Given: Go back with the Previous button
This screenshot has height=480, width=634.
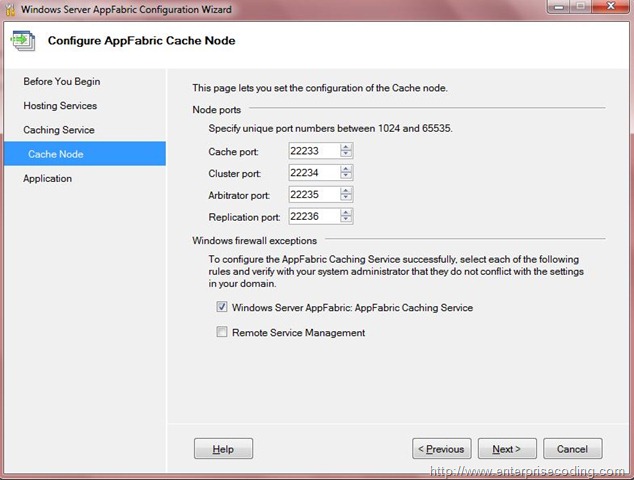Looking at the screenshot, I should pyautogui.click(x=442, y=449).
